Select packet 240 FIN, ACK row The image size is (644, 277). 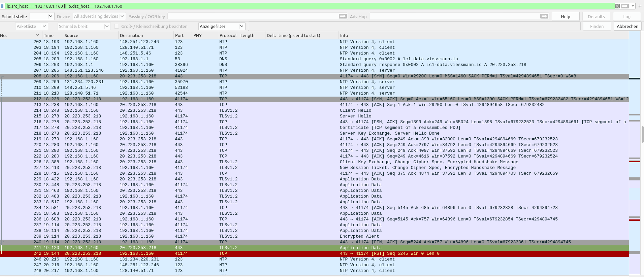[x=314, y=242]
